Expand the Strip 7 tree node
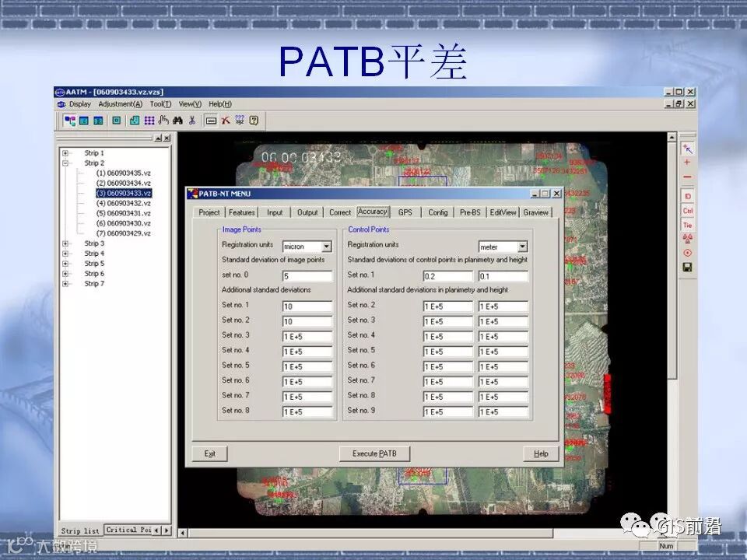Image resolution: width=747 pixels, height=560 pixels. point(65,283)
